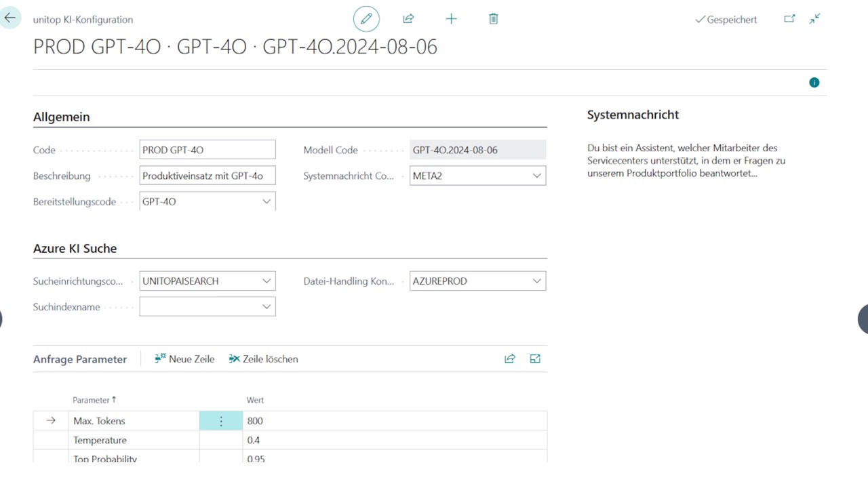Collapse the Allgemein section header
The width and height of the screenshot is (868, 488).
(x=61, y=117)
